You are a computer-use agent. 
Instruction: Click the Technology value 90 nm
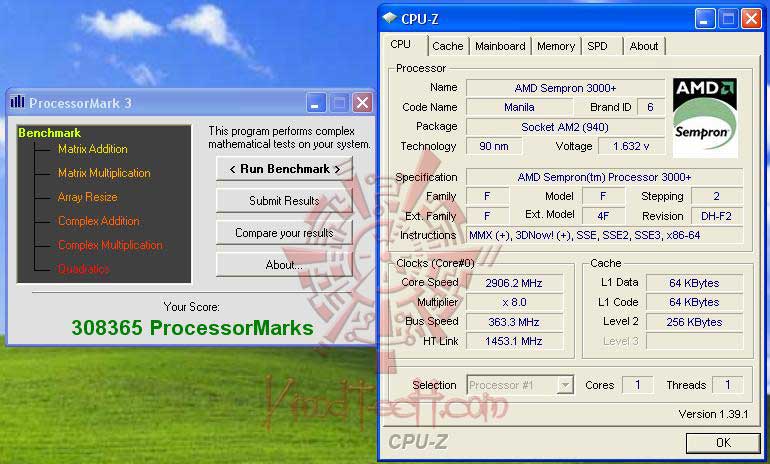(x=494, y=146)
